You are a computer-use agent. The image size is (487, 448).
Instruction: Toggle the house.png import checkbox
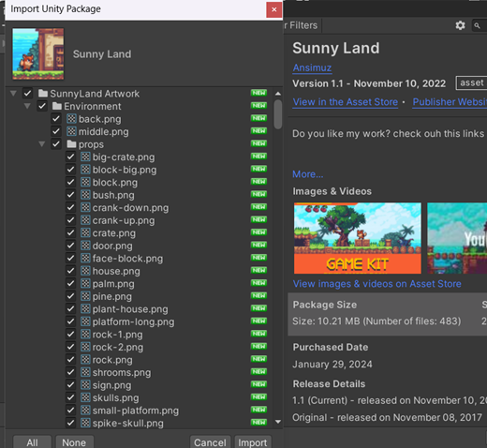pos(71,271)
